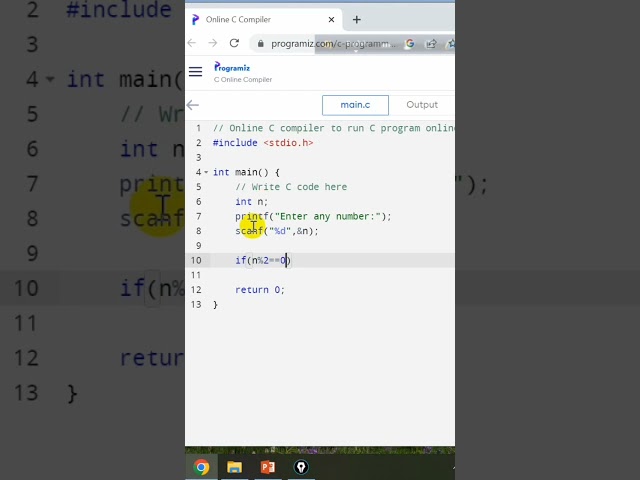Click the 'C Online Compiler' subtitle
Screen dimensions: 640x480
click(x=243, y=80)
